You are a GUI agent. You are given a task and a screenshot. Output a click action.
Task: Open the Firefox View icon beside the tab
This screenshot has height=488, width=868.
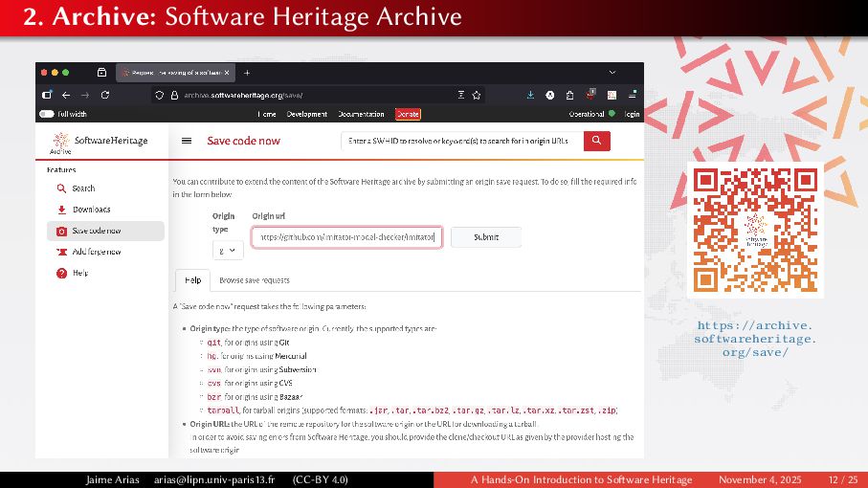tap(101, 73)
